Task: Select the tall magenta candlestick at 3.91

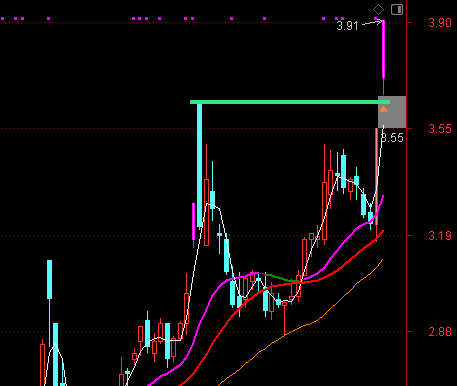Action: [383, 49]
